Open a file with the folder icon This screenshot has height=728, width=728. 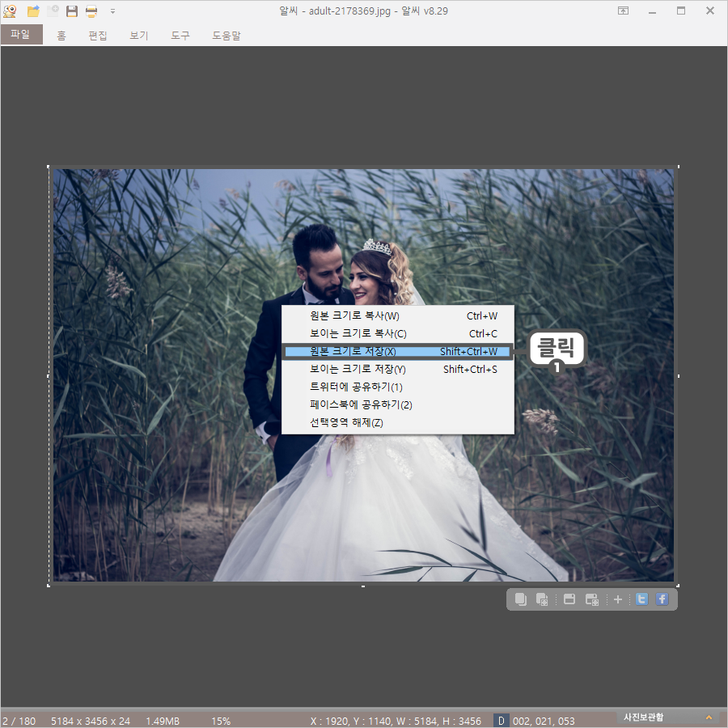point(33,11)
